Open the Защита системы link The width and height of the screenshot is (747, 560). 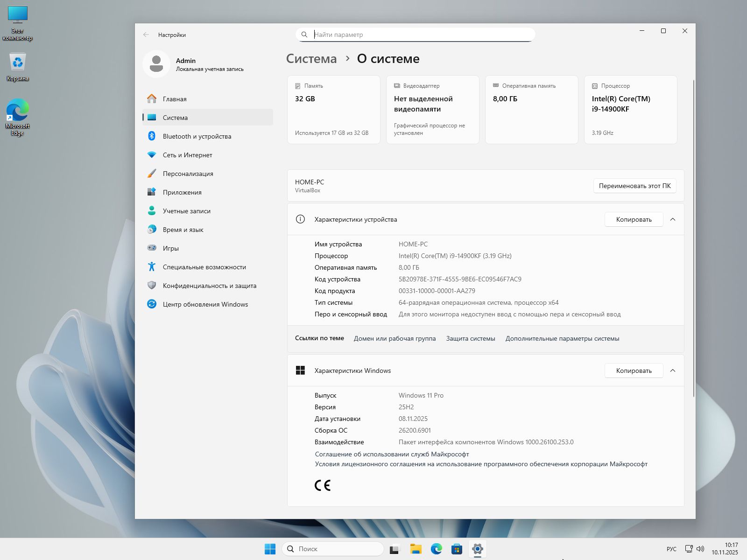471,338
